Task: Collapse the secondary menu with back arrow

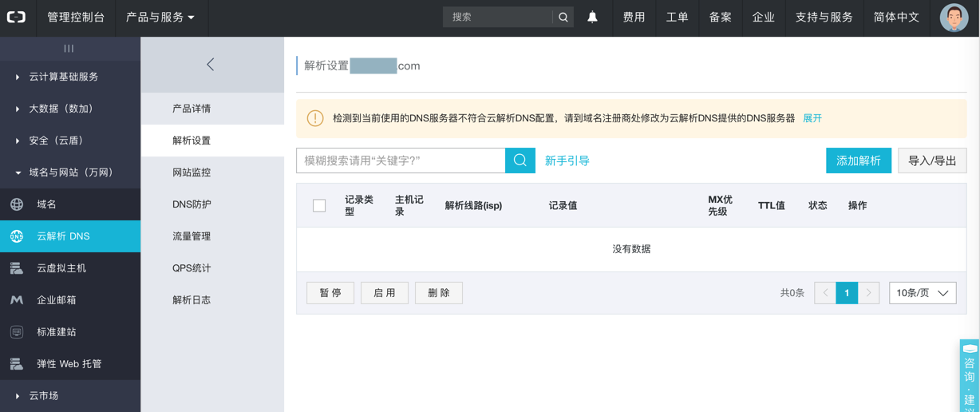Action: tap(211, 65)
